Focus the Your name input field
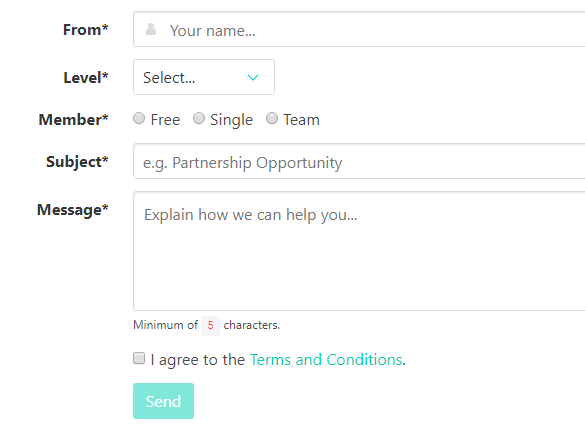Viewport: 585px width, 435px height. coord(359,29)
